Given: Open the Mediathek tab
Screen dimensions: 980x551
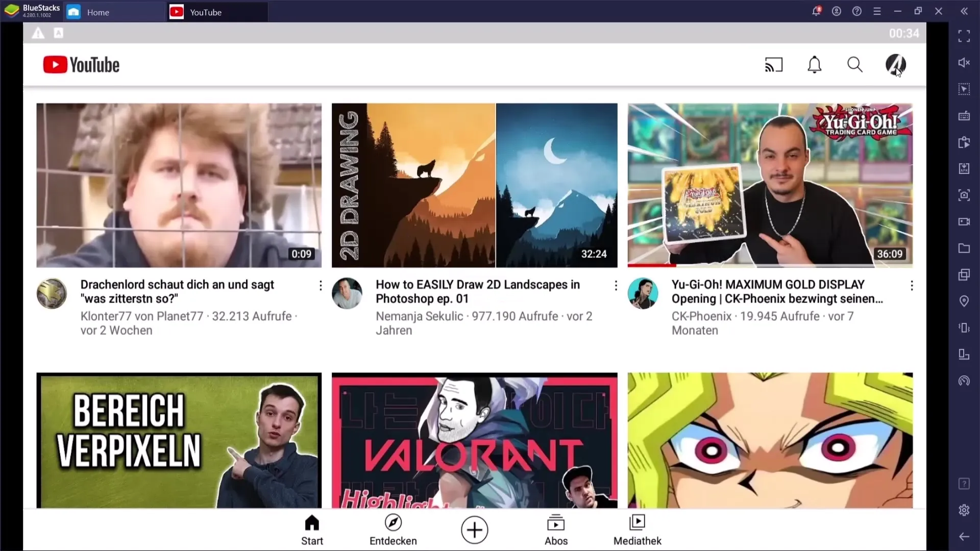Looking at the screenshot, I should tap(638, 530).
